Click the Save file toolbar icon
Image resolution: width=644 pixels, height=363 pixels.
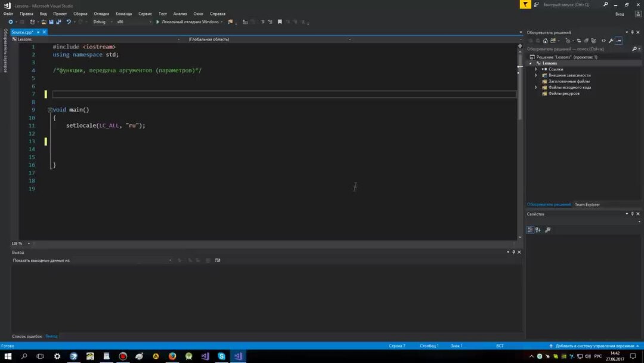51,21
